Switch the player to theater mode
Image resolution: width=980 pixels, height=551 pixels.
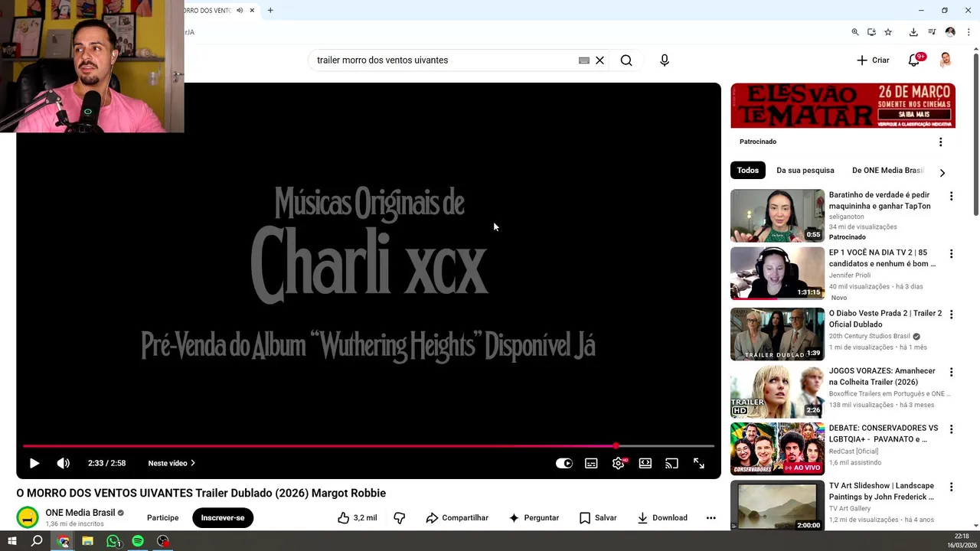pyautogui.click(x=645, y=463)
